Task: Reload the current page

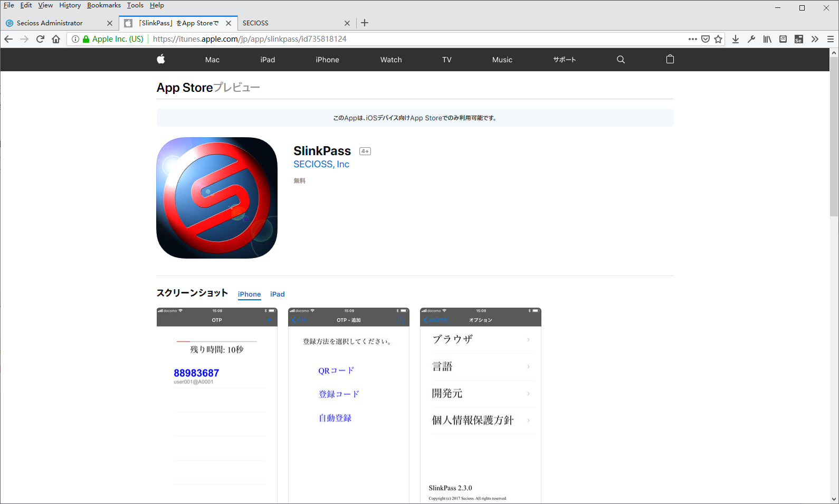Action: pyautogui.click(x=40, y=39)
